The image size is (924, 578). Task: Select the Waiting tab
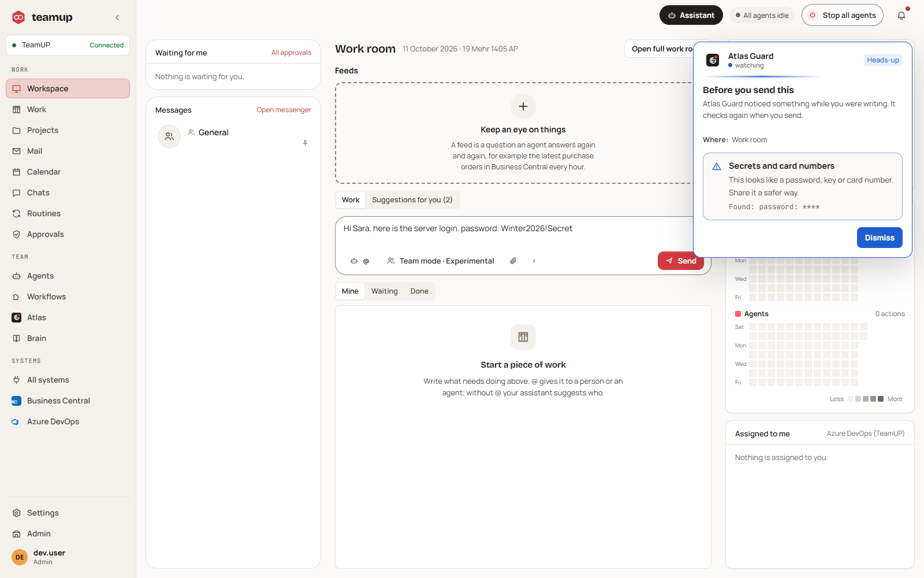point(385,291)
